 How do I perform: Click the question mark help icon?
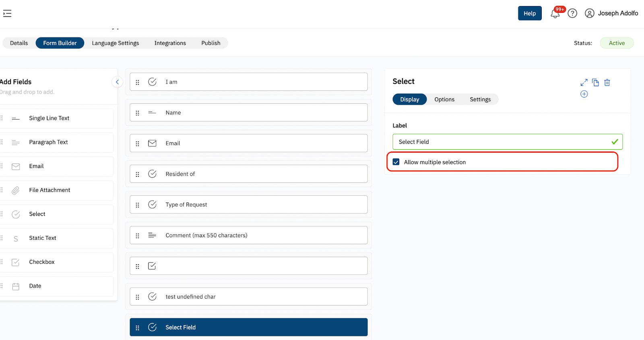(x=572, y=13)
